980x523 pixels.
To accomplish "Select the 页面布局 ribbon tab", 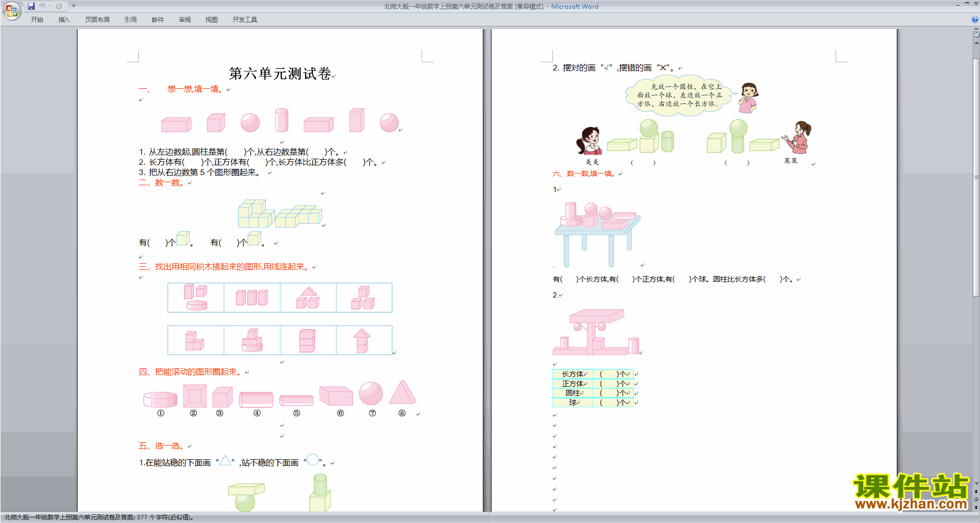I will 97,20.
